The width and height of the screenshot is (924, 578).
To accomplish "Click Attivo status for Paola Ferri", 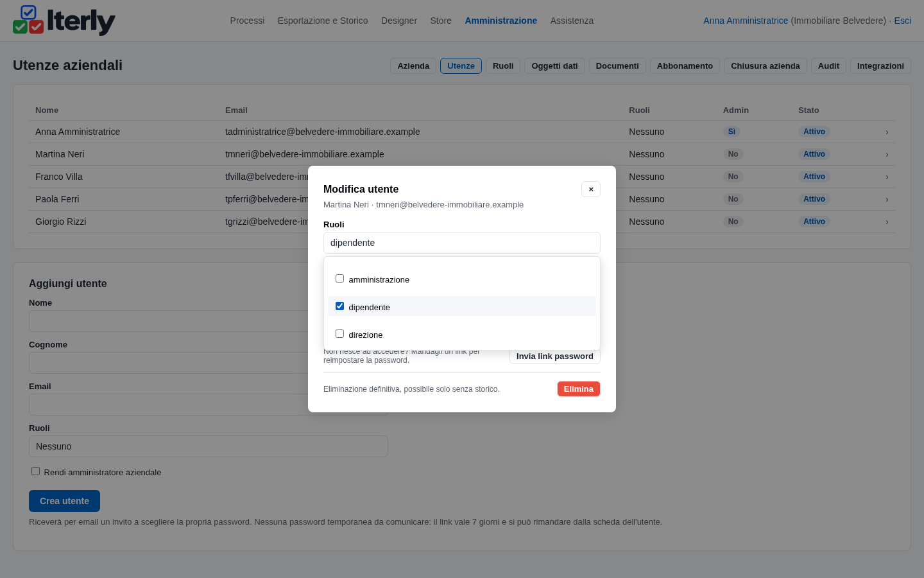I will click(x=814, y=199).
